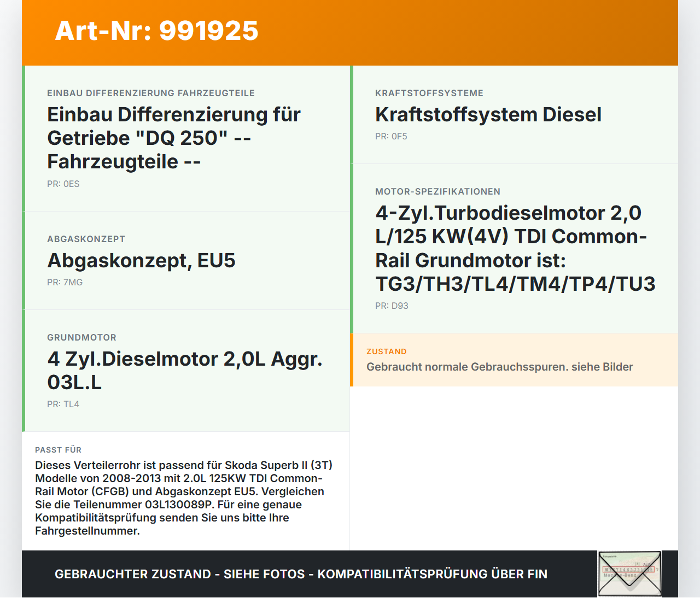Image resolution: width=700 pixels, height=598 pixels.
Task: Click the PR: 0F5 code
Action: coord(391,137)
